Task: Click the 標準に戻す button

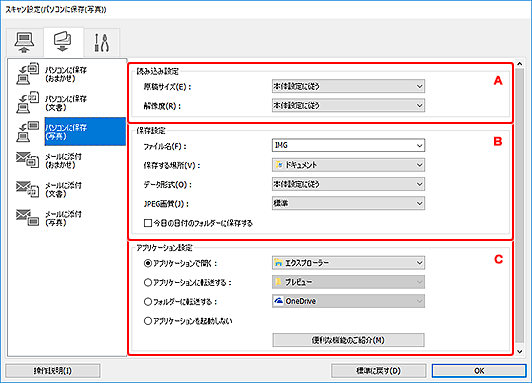Action: click(379, 371)
